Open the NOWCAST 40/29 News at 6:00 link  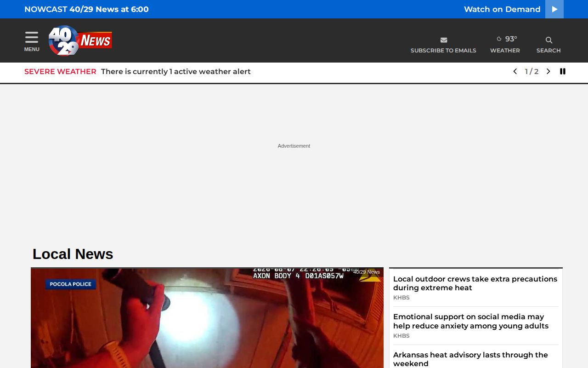86,9
